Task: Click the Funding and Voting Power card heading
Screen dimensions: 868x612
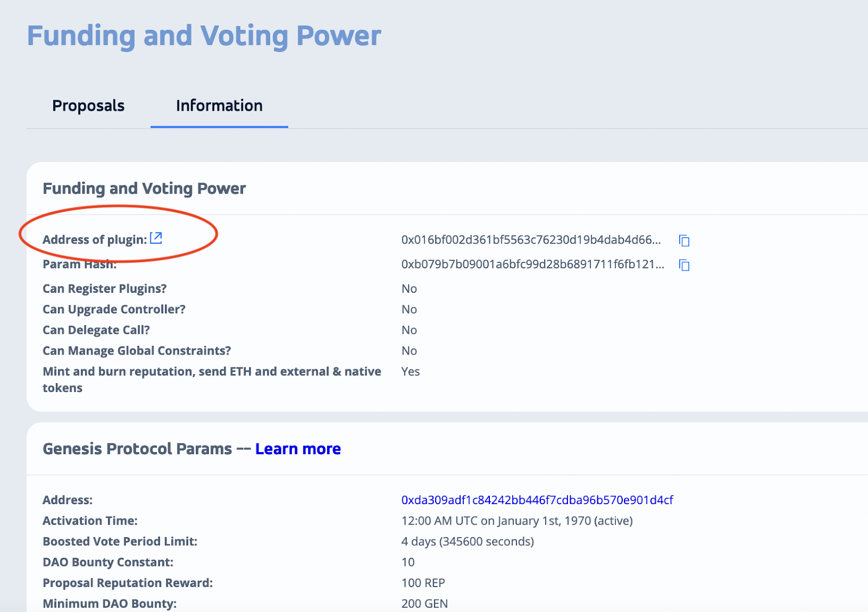Action: (x=144, y=188)
